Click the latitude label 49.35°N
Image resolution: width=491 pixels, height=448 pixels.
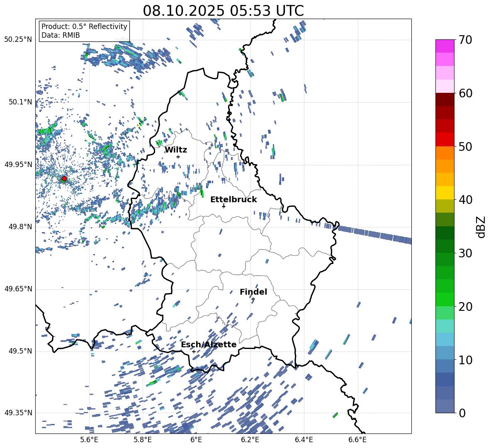[18, 413]
